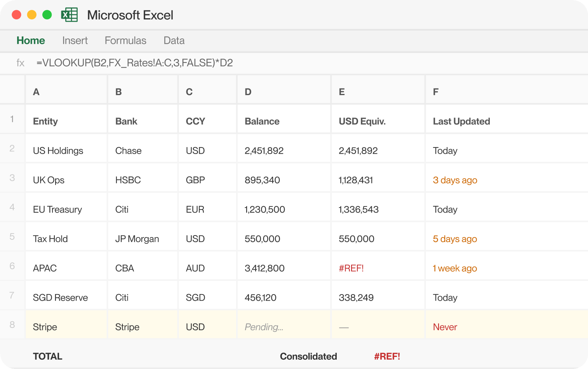This screenshot has width=588, height=369.
Task: Minimize the window with the yellow button
Action: tap(32, 15)
